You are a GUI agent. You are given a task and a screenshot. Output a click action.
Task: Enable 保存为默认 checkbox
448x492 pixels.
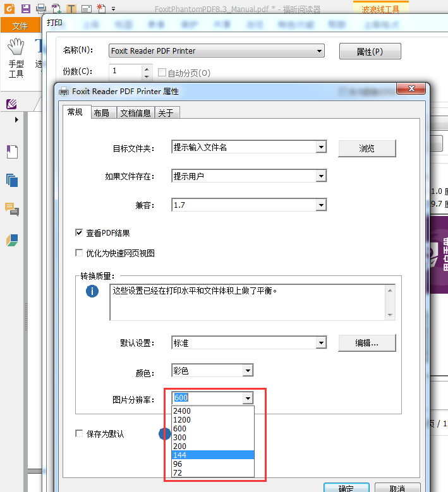(79, 433)
